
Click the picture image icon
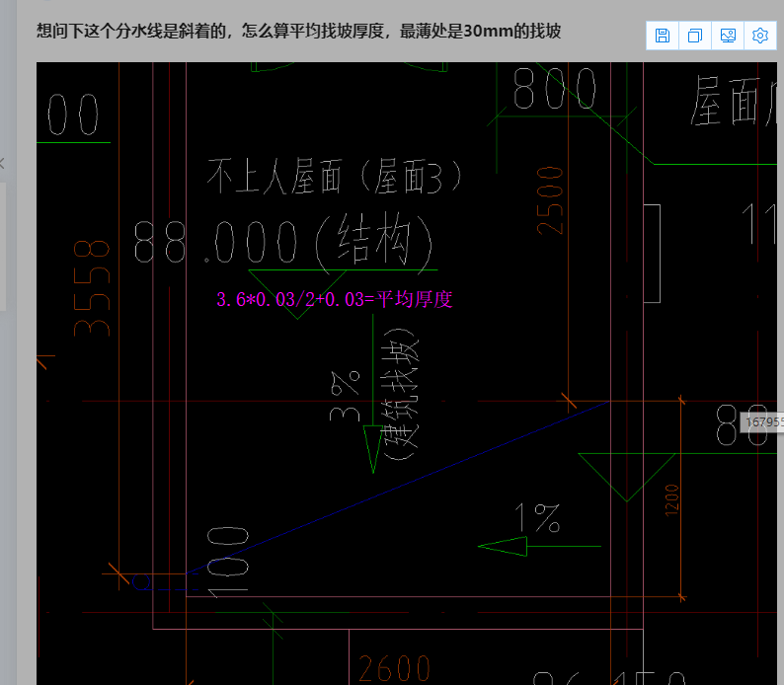[x=728, y=36]
